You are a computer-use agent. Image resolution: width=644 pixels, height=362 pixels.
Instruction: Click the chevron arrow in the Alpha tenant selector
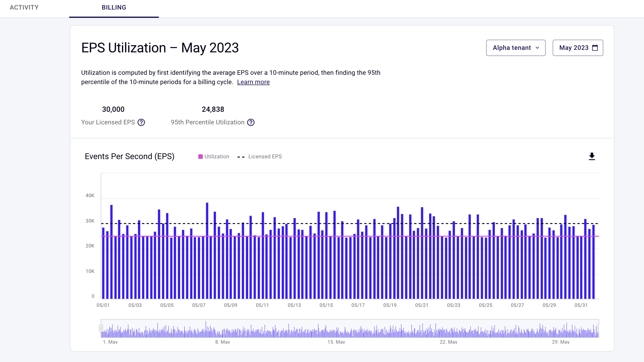click(x=537, y=48)
